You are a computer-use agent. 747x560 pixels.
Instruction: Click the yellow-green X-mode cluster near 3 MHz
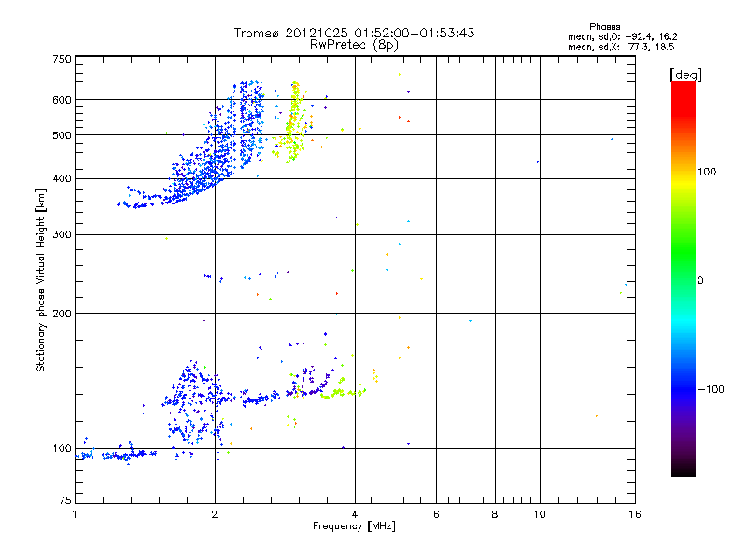(293, 124)
